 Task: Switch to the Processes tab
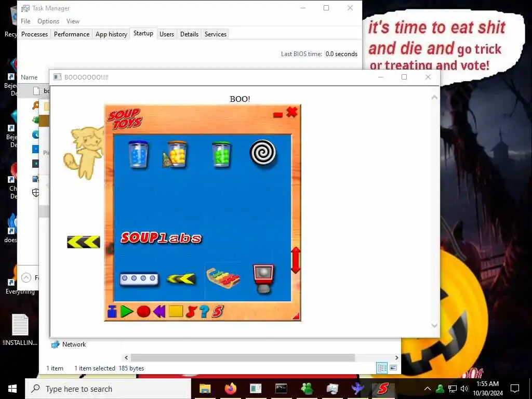coord(34,34)
